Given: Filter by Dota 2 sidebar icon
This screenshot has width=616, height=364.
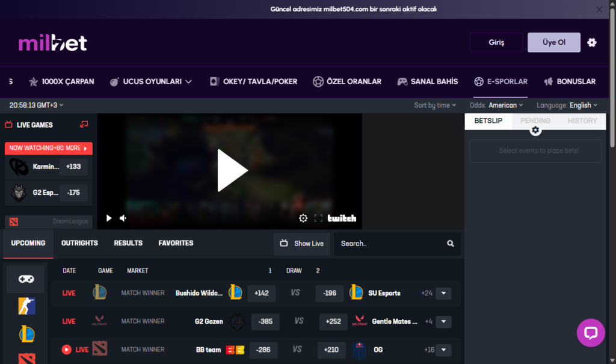Looking at the screenshot, I should (x=26, y=359).
